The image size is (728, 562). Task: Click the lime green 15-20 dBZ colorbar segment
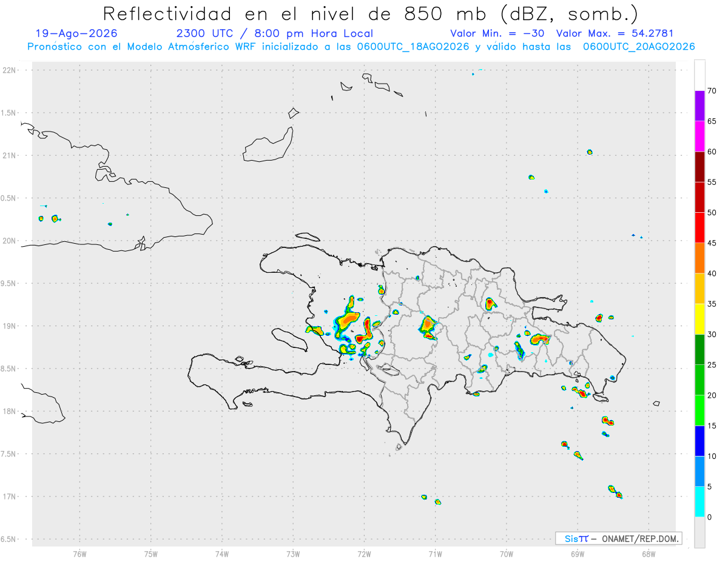[x=699, y=410]
